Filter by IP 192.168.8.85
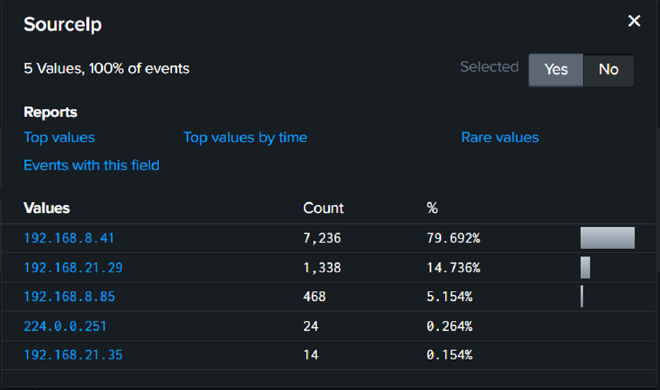 [69, 297]
